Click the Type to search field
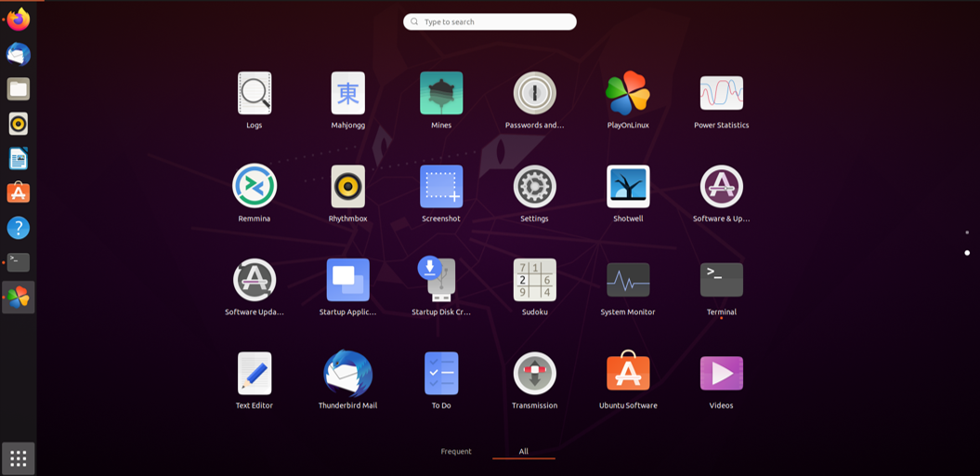This screenshot has height=476, width=980. pos(490,21)
